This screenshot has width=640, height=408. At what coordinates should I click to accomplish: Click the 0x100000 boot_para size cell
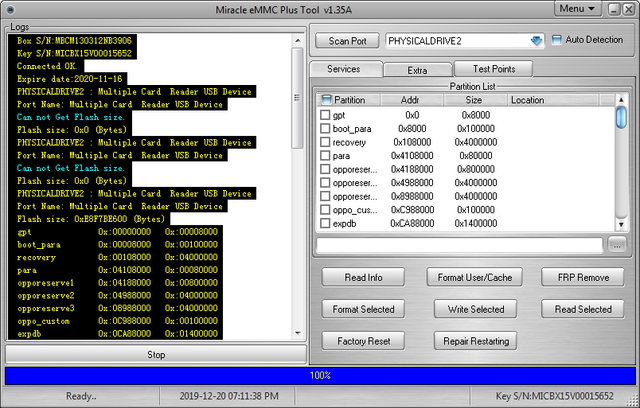pyautogui.click(x=476, y=129)
